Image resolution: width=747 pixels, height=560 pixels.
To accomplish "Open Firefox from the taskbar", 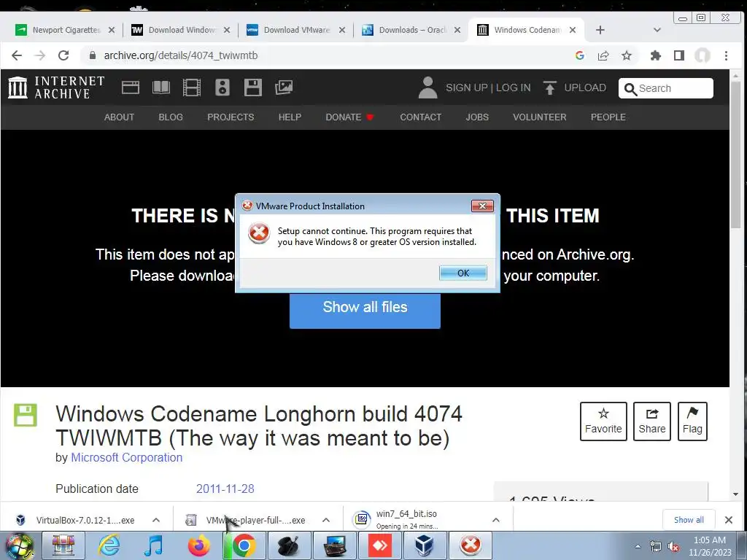I will click(199, 545).
